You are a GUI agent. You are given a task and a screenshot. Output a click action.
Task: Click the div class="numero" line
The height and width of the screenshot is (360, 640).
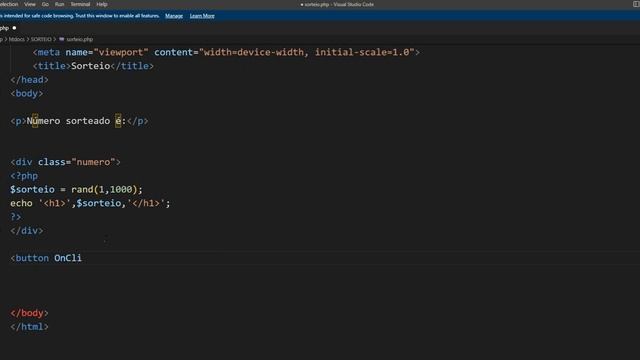tap(65, 162)
